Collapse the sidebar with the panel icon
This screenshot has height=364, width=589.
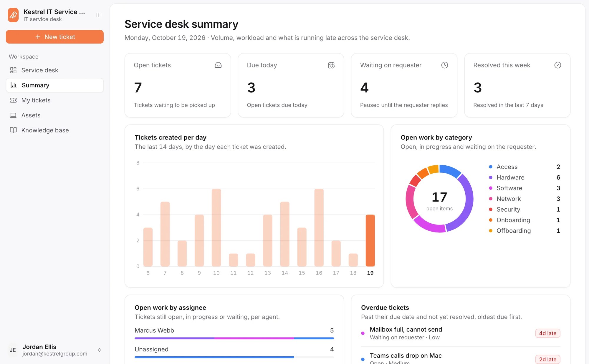pyautogui.click(x=99, y=15)
